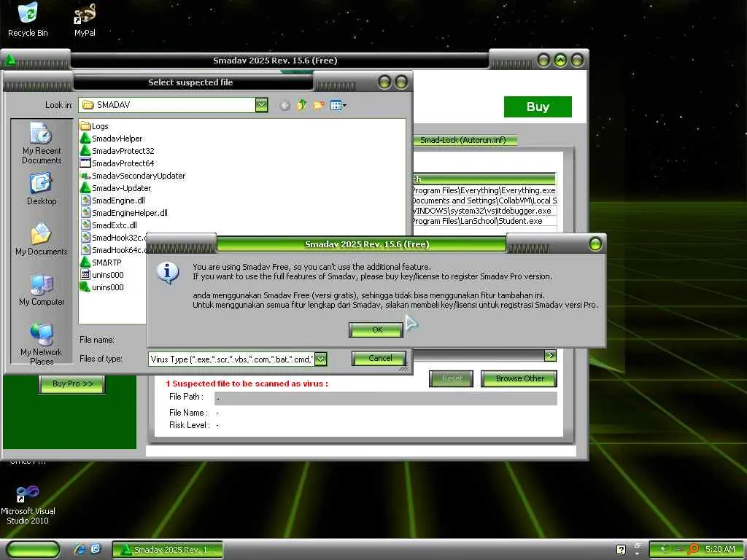Select My Documents in the places bar

coord(42,239)
